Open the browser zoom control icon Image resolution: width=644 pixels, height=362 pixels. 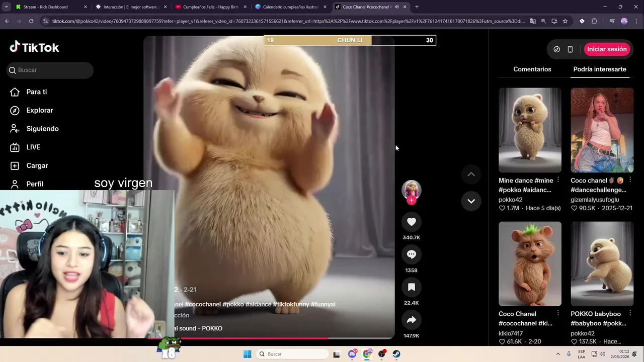click(543, 21)
